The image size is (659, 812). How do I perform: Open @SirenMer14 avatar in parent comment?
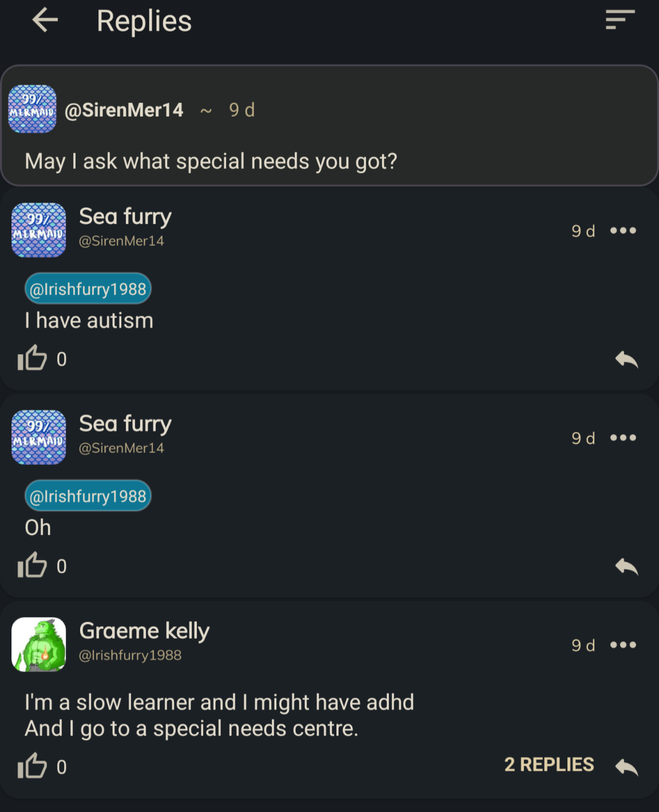tap(33, 109)
